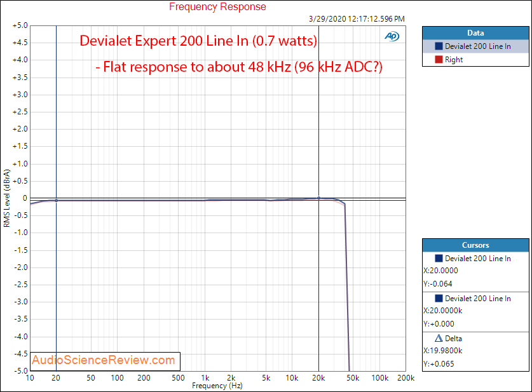The image size is (532, 392).
Task: Click the 50k x-axis tick label
Action: (x=353, y=378)
